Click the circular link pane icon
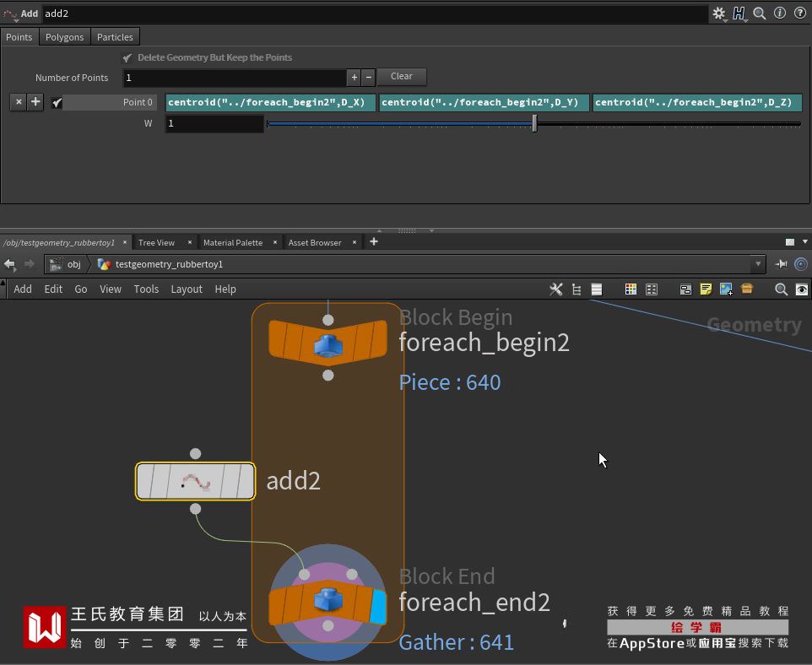The height and width of the screenshot is (665, 812). tap(801, 264)
